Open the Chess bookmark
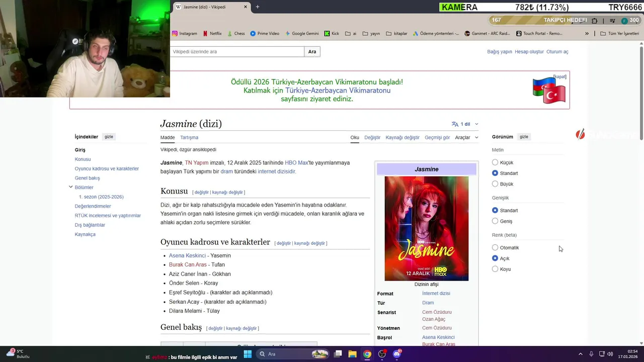The image size is (644, 362). point(236,34)
